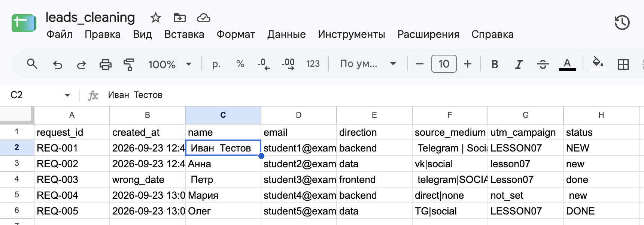
Task: Select cell with REQ-001
Action: click(x=72, y=148)
